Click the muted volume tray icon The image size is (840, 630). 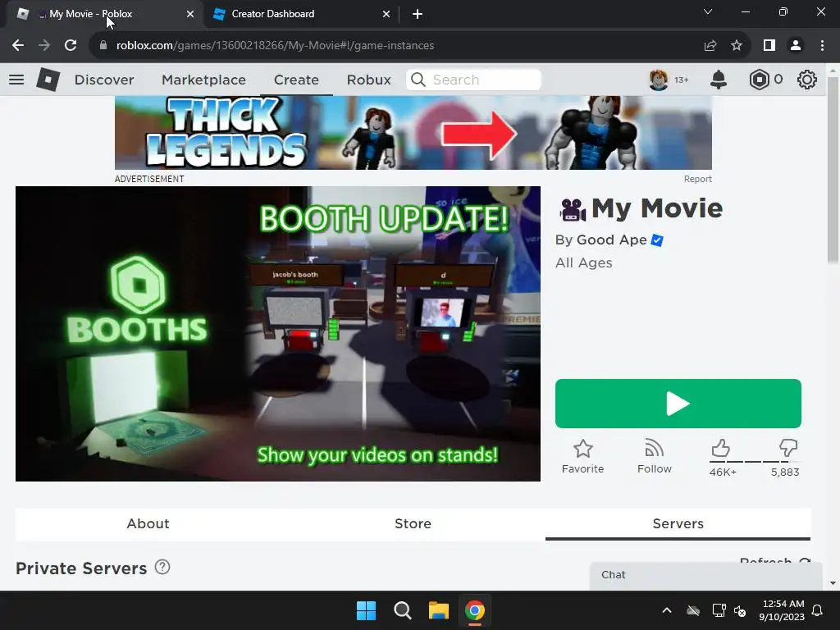click(x=740, y=610)
